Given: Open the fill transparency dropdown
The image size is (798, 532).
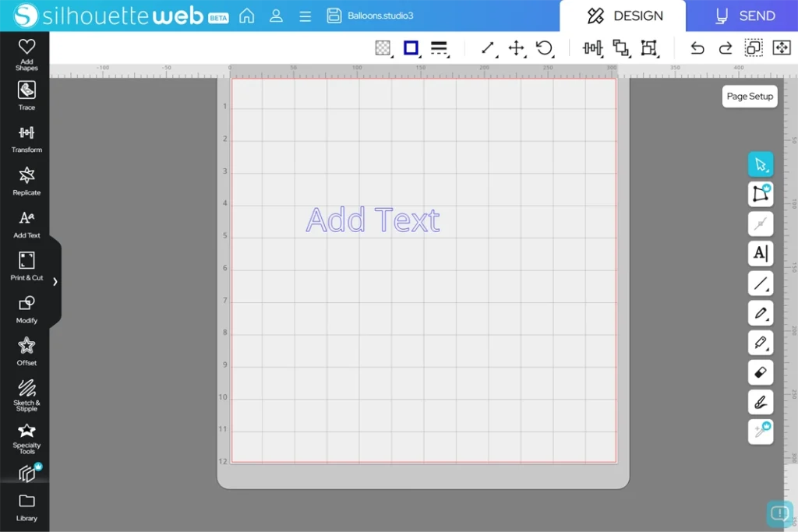Looking at the screenshot, I should pyautogui.click(x=383, y=48).
